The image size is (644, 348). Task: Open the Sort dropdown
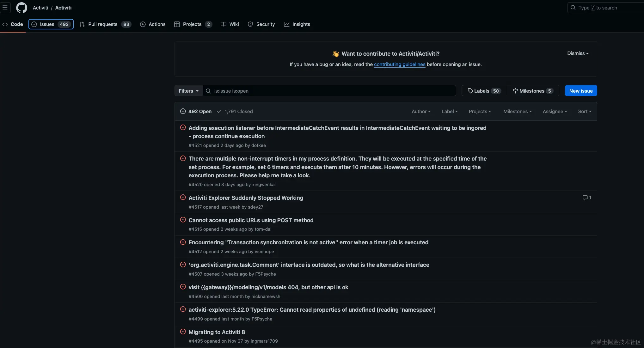(x=584, y=111)
